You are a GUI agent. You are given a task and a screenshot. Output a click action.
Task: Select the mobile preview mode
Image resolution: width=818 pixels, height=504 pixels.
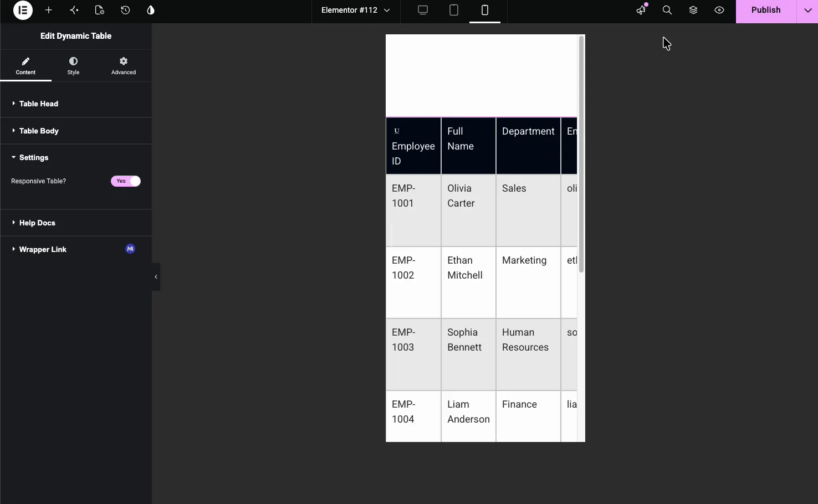pyautogui.click(x=485, y=11)
